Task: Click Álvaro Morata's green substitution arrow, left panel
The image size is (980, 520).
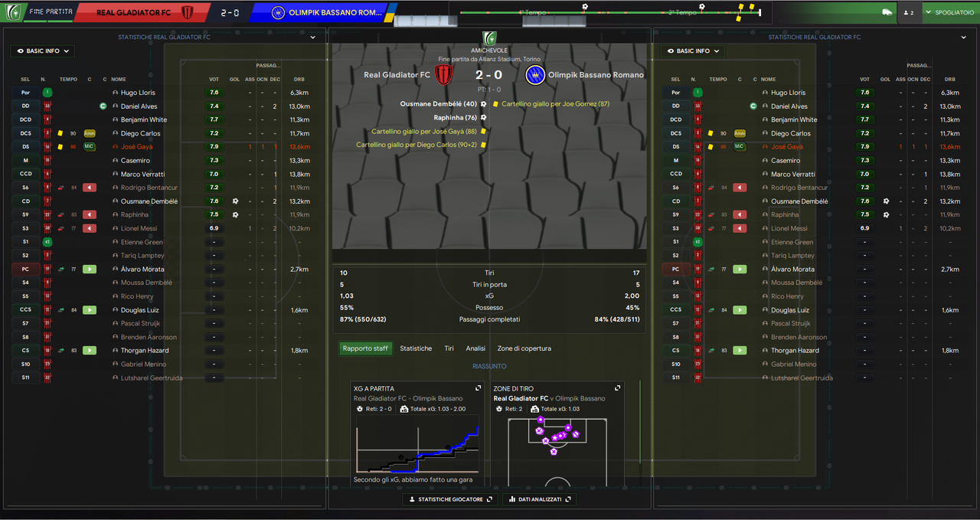Action: coord(90,269)
